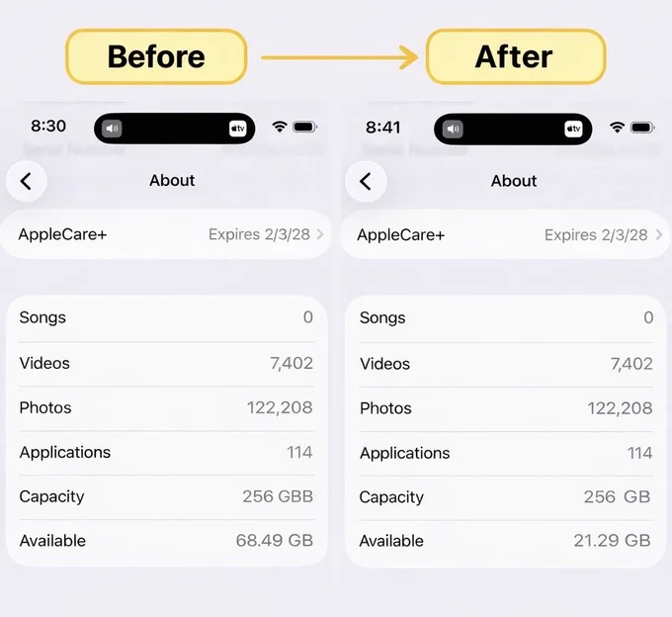The height and width of the screenshot is (617, 672).
Task: Click the After label button
Action: pos(516,56)
